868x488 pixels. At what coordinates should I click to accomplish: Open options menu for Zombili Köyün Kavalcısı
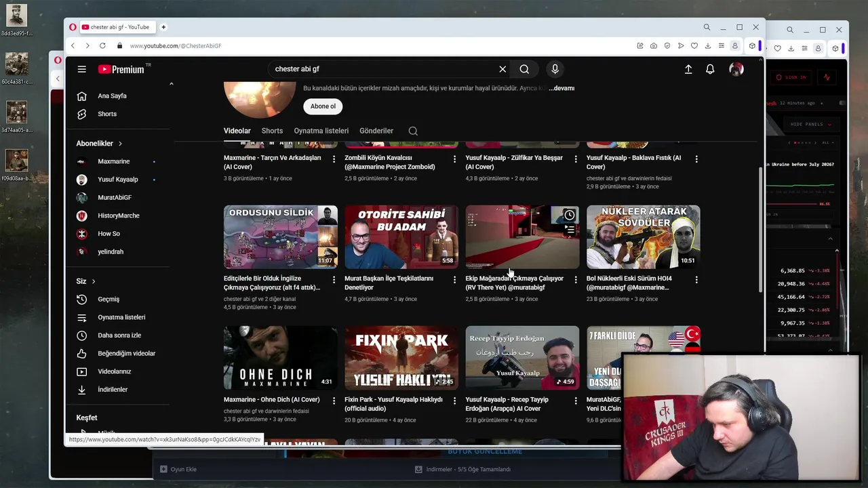[454, 159]
